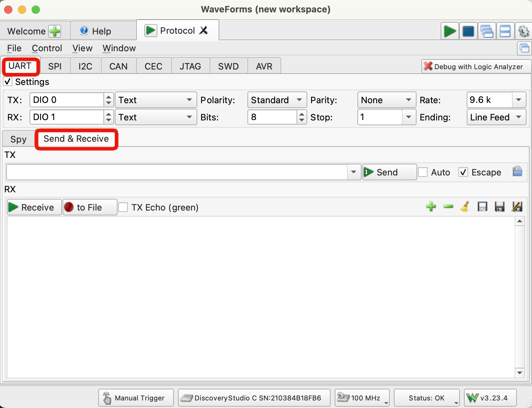This screenshot has width=532, height=408.
Task: Click the cascade windows icon in top toolbar
Action: [487, 31]
